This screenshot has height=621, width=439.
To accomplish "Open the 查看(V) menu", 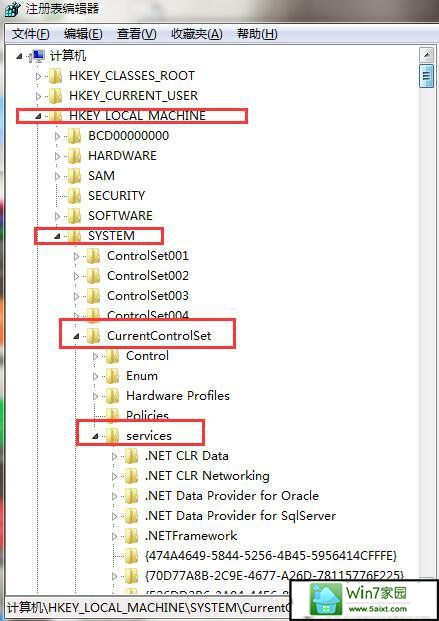I will coord(137,34).
